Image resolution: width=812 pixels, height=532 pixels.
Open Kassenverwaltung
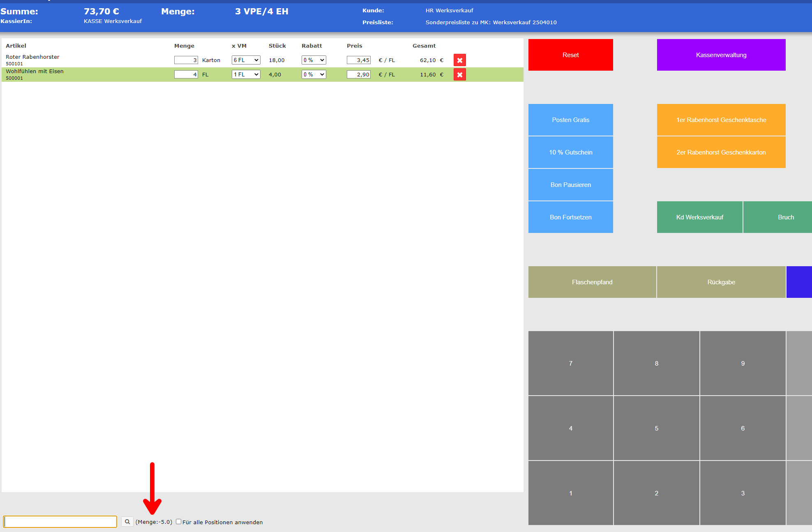[721, 55]
